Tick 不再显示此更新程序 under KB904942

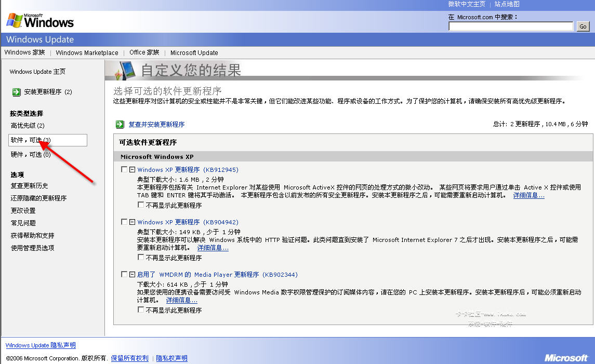[x=140, y=257]
